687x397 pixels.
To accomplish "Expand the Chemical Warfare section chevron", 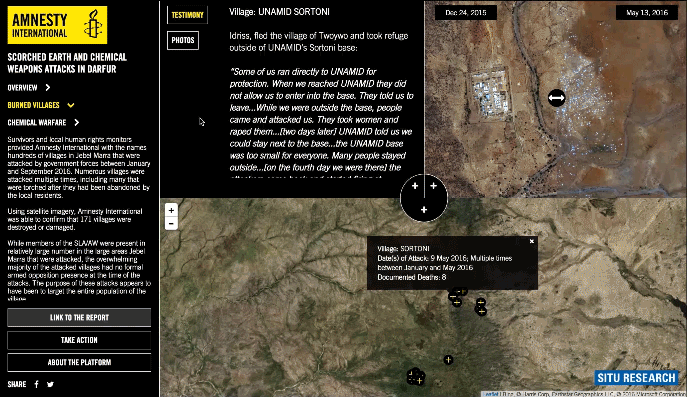I will (77, 123).
